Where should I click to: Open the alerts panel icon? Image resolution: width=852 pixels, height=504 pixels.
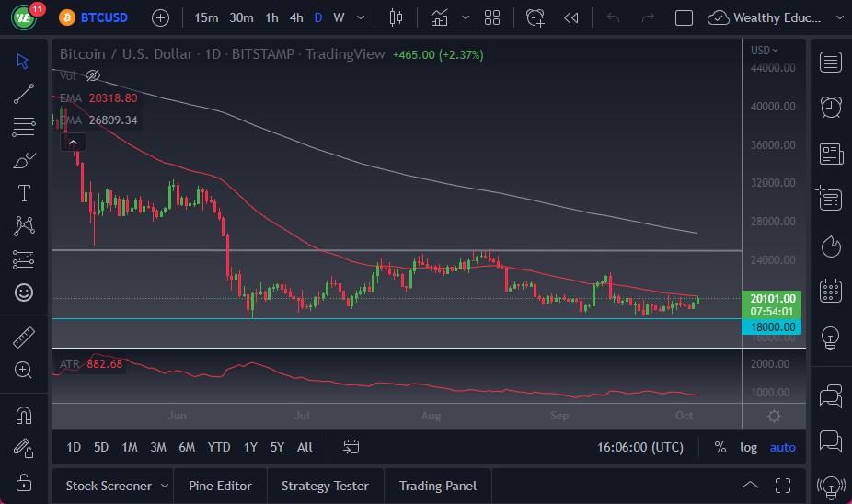[831, 106]
